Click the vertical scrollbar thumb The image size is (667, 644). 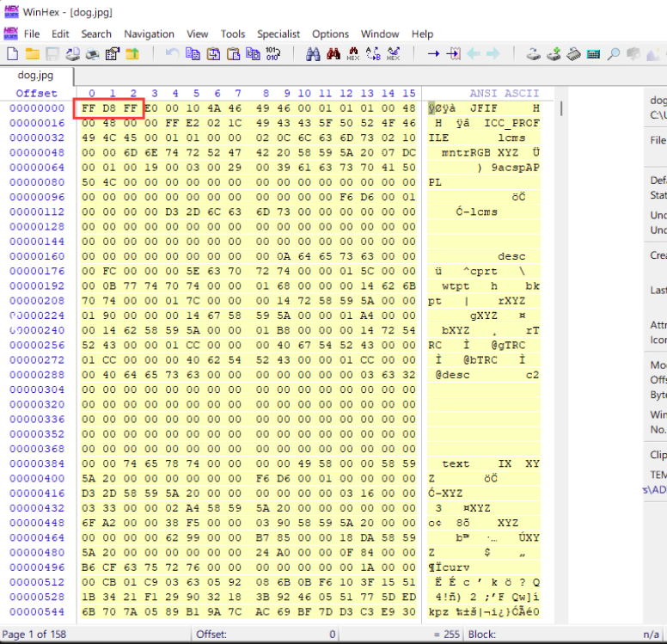tap(562, 108)
